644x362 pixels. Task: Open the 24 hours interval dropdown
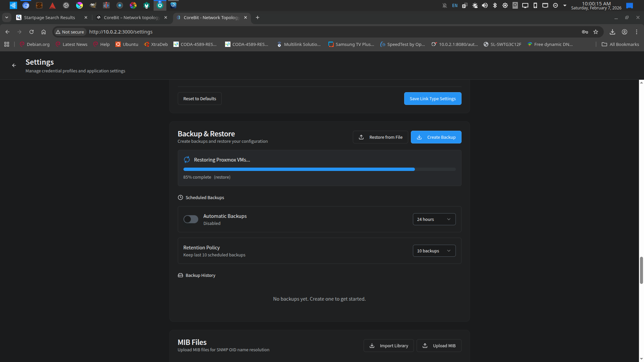pyautogui.click(x=434, y=219)
